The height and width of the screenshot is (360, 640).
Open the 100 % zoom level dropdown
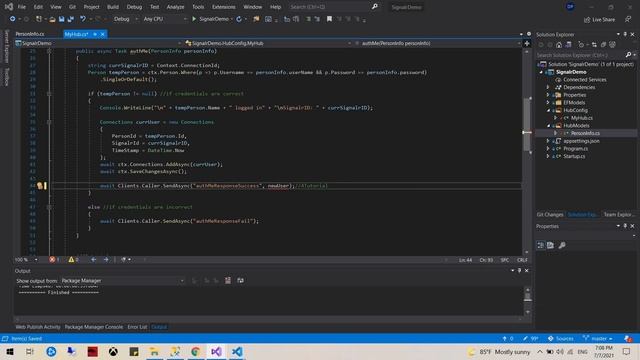coord(26,260)
